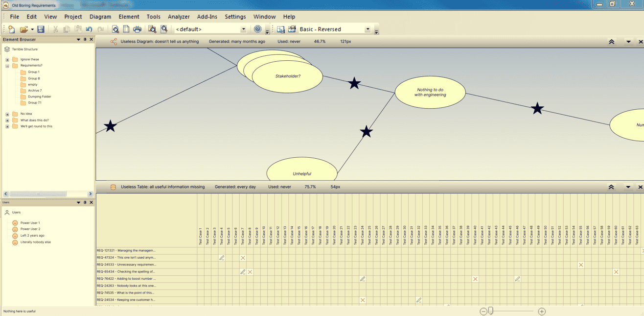Toggle pin on the Users panel
Image resolution: width=644 pixels, height=316 pixels.
click(85, 202)
